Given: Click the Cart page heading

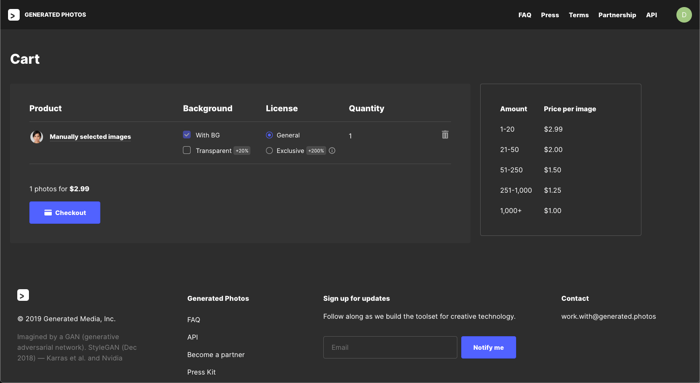Looking at the screenshot, I should click(25, 59).
